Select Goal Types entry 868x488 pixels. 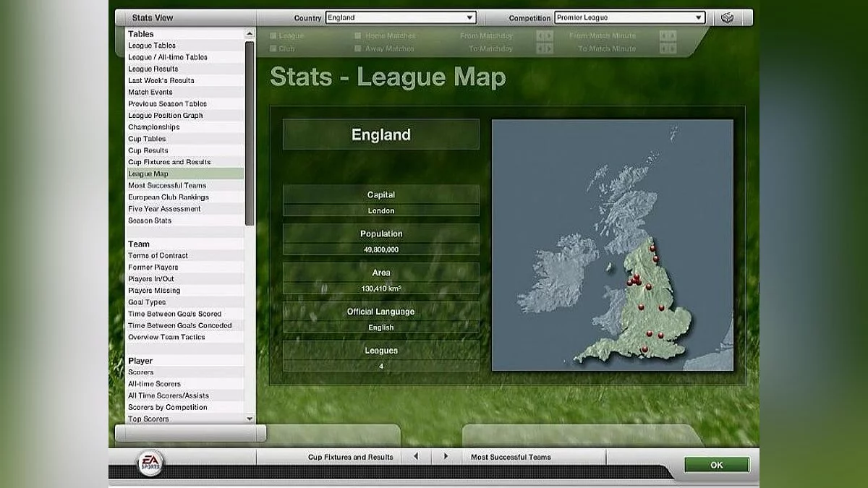184,302
